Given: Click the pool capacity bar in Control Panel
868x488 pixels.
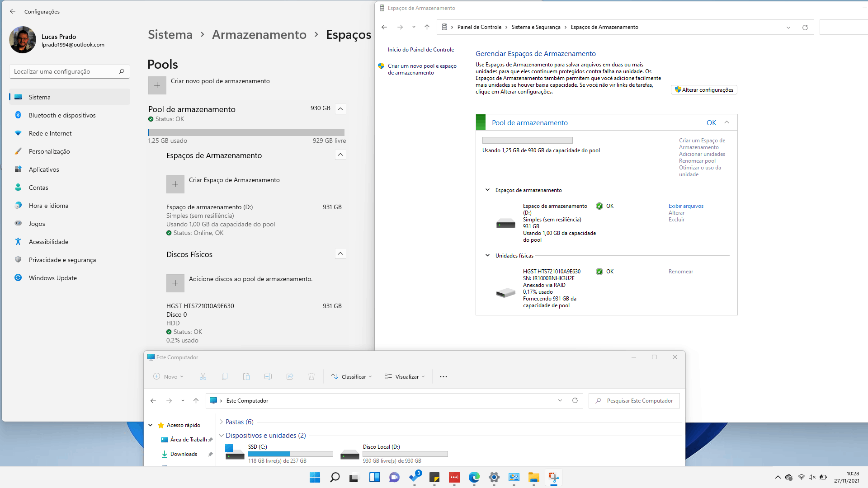Looking at the screenshot, I should [527, 141].
